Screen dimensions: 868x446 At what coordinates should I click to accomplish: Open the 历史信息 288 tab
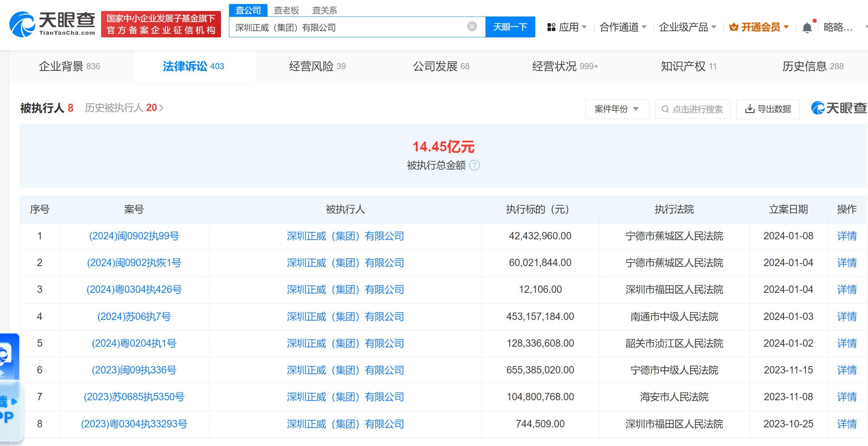tap(813, 66)
